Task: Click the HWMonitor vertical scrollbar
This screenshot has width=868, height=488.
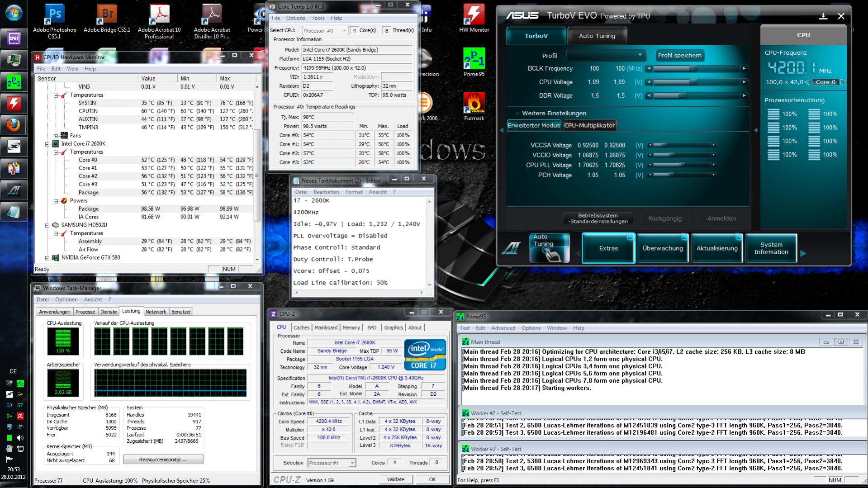Action: [257, 173]
